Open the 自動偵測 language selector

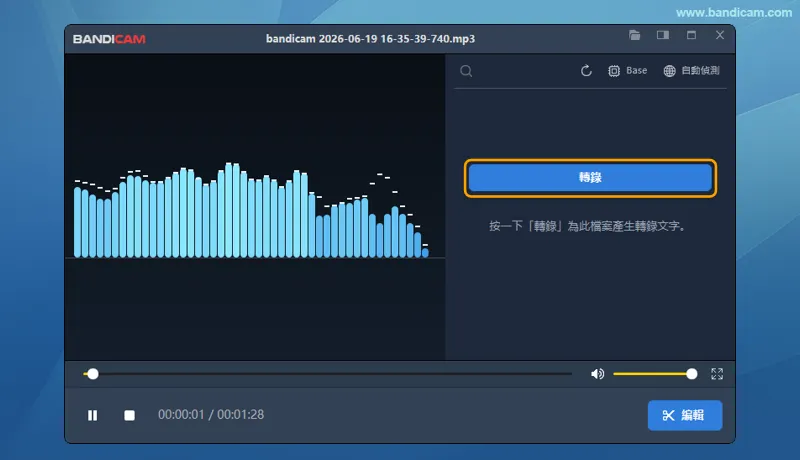click(x=691, y=71)
